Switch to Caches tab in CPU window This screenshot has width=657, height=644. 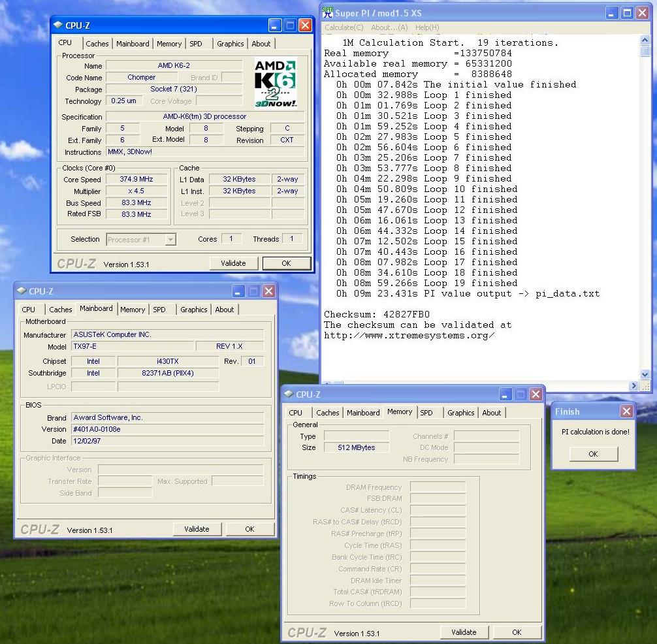pyautogui.click(x=97, y=44)
